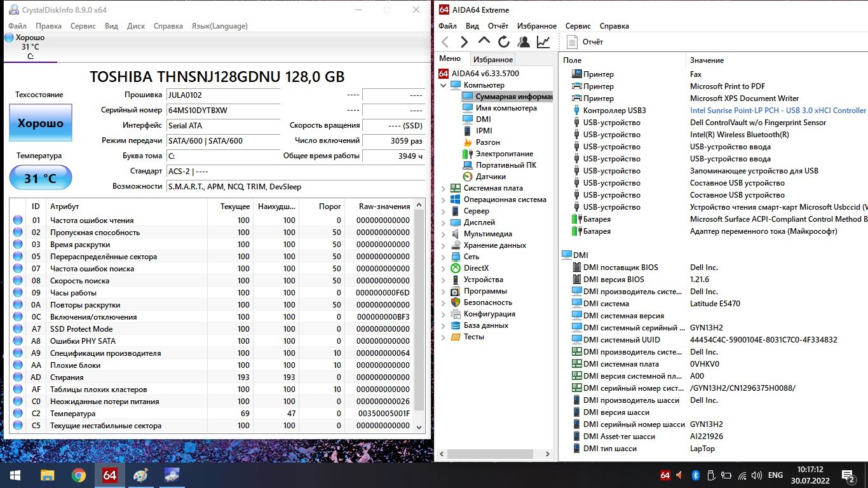Open the AIDA64 user toolbar icon

[524, 42]
